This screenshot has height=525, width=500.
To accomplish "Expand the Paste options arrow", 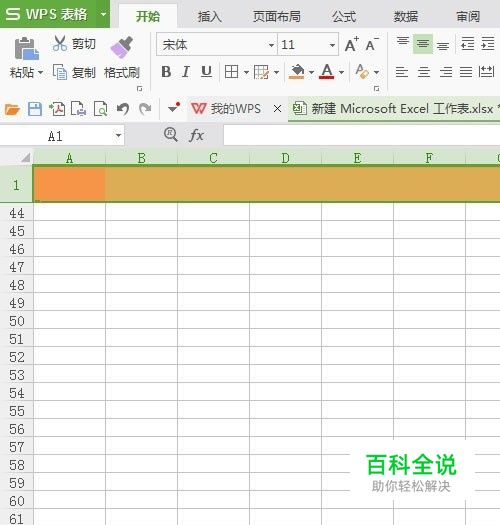I will pos(41,72).
